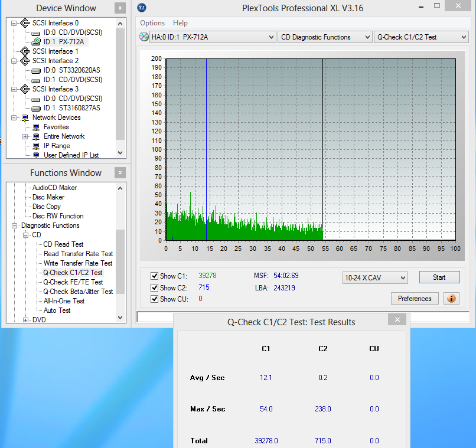Click the PX-712A drive disc icon

point(36,42)
